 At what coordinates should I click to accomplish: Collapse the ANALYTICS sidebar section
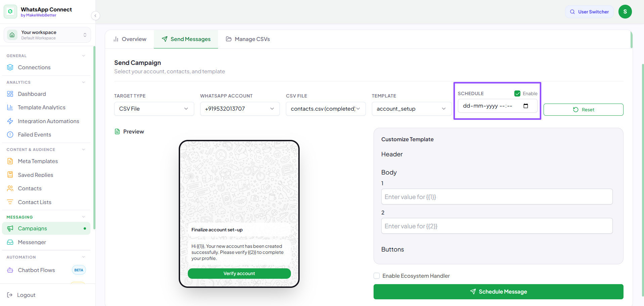[84, 82]
